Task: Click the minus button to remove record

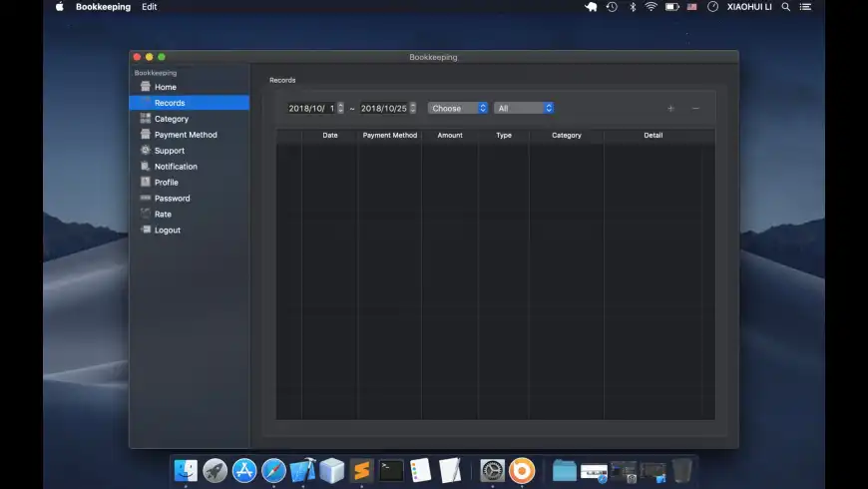Action: pyautogui.click(x=695, y=108)
